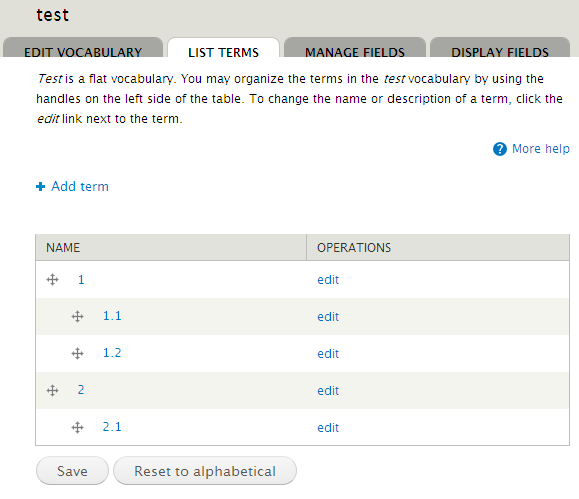Screen dimensions: 579x499
Task: Click the Add term link
Action: [x=80, y=186]
